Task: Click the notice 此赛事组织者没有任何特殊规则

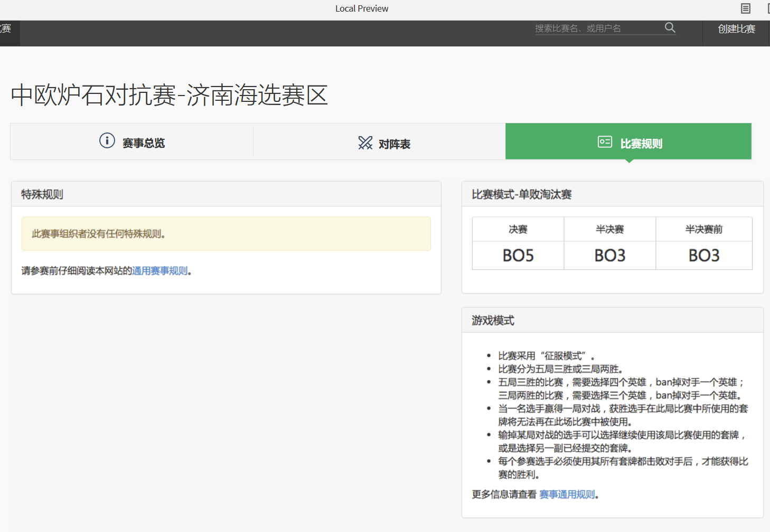Action: (x=226, y=234)
